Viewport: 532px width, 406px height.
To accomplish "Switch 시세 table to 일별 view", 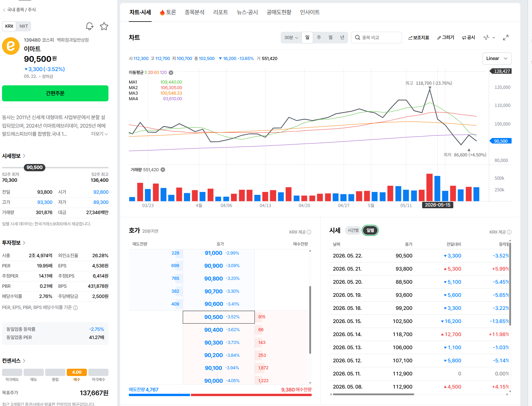I will [x=370, y=230].
